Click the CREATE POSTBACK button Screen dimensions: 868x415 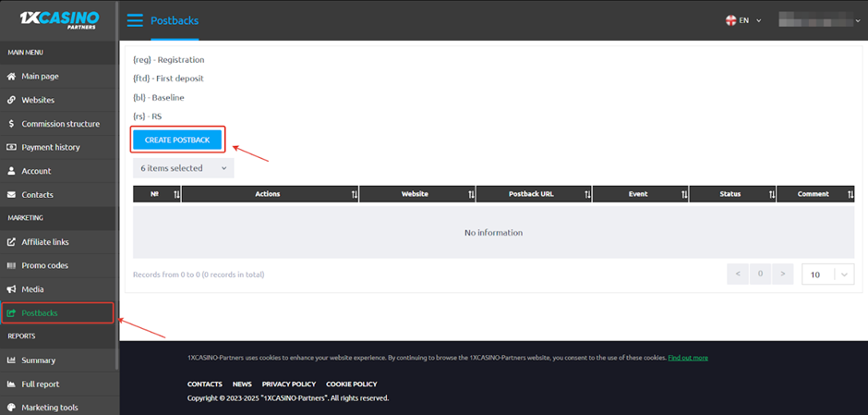(177, 140)
